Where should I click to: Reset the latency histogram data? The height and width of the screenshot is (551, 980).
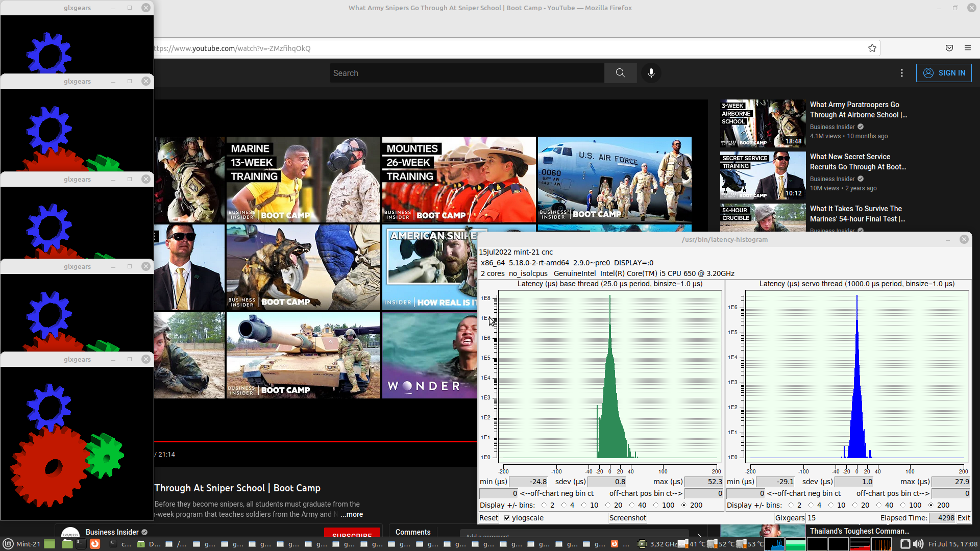(x=488, y=518)
